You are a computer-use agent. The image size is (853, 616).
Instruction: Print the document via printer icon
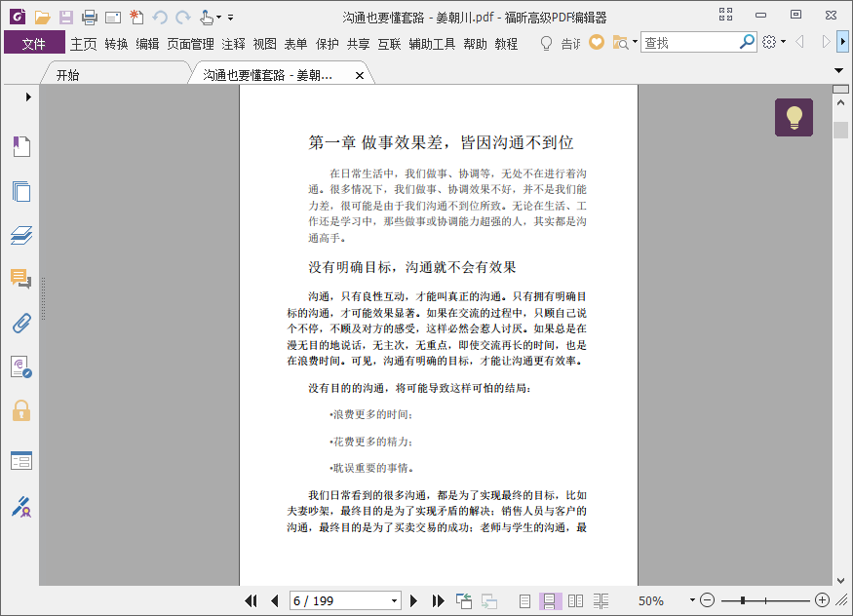(90, 18)
